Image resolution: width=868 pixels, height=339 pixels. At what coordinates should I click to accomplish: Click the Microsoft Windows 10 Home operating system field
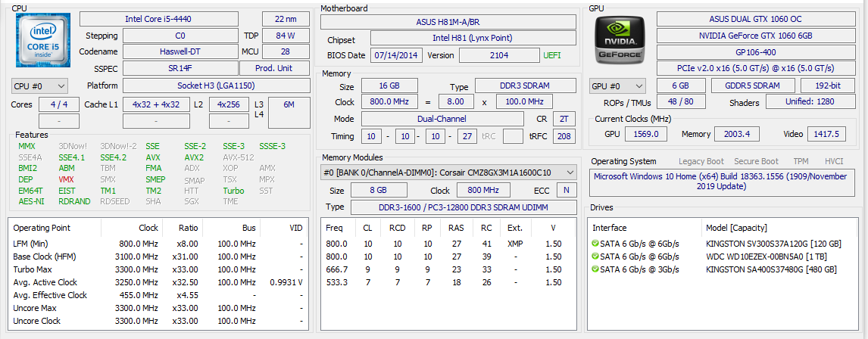point(721,182)
